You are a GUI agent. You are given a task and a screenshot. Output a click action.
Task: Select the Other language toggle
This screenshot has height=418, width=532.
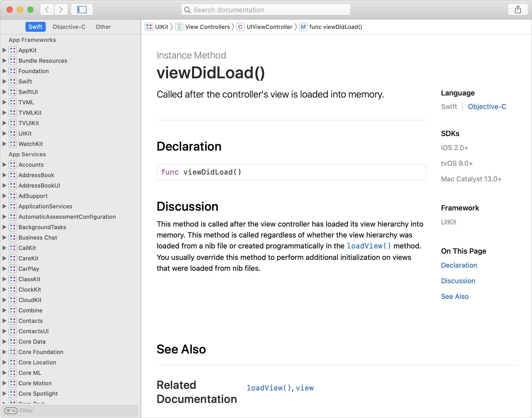tap(103, 27)
